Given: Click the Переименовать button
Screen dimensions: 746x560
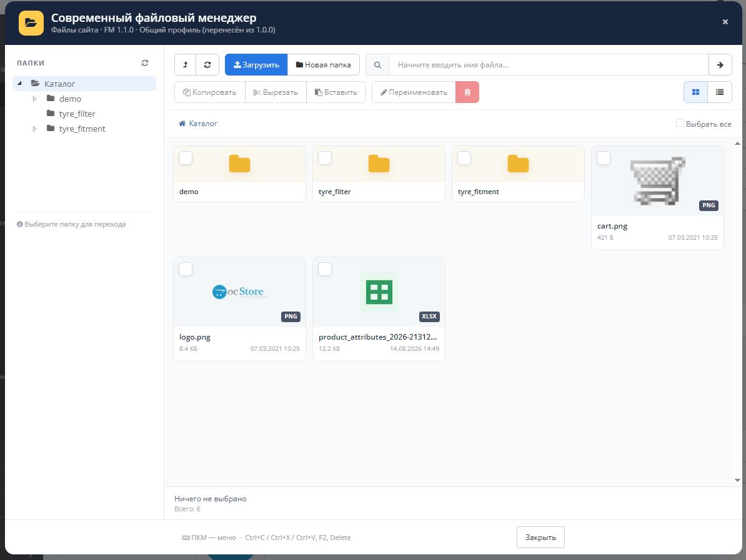Looking at the screenshot, I should (414, 92).
